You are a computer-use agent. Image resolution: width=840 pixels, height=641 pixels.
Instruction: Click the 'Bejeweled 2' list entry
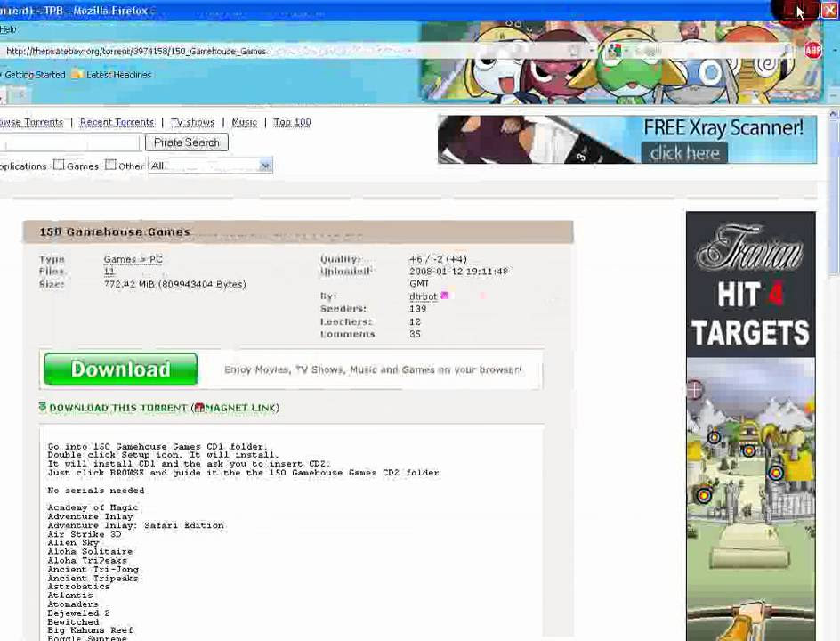pos(78,613)
